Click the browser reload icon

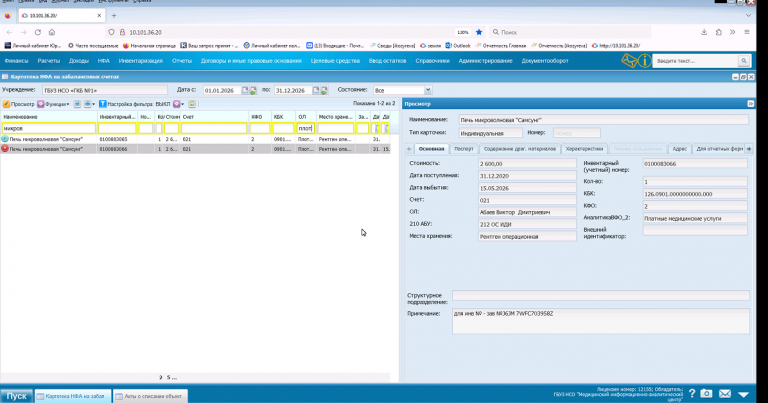click(x=38, y=32)
